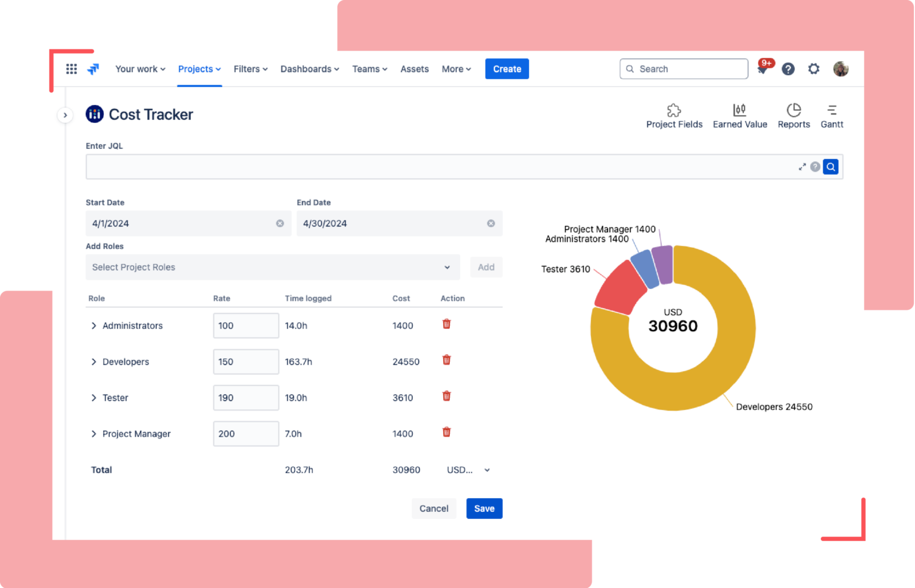Delete the Tester role with trash icon
Screen dimensions: 915x588
tap(446, 396)
